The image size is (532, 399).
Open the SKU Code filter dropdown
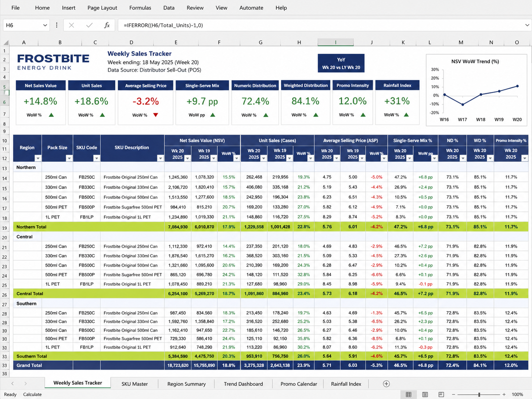96,158
